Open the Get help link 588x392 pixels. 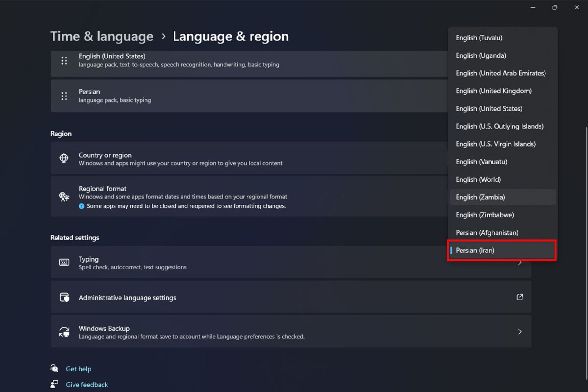tap(79, 369)
